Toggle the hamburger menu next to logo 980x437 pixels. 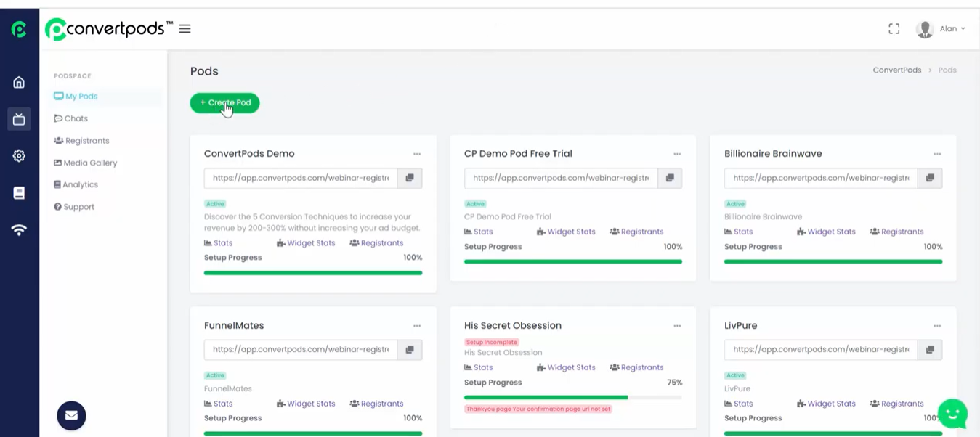[185, 29]
